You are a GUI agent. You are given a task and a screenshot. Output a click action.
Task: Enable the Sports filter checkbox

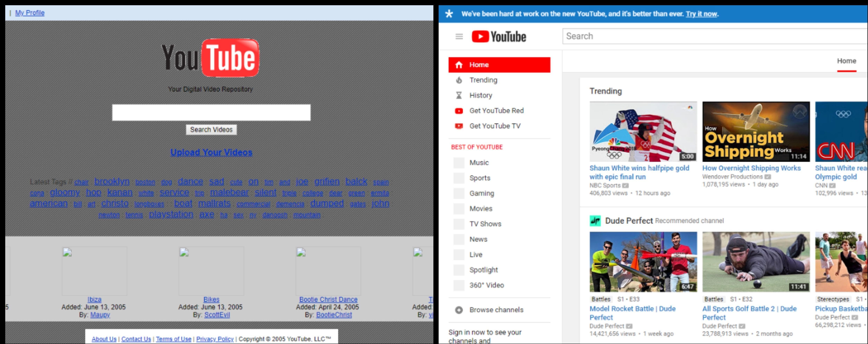tap(459, 178)
